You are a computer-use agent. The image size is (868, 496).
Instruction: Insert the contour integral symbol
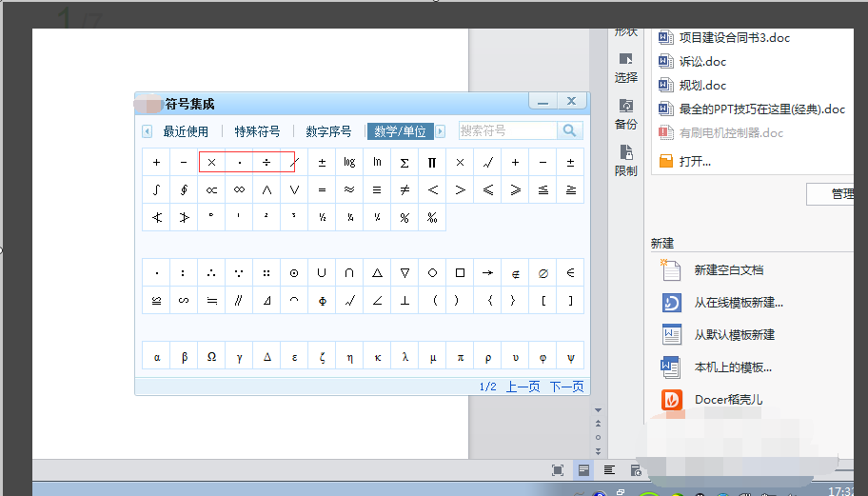184,189
